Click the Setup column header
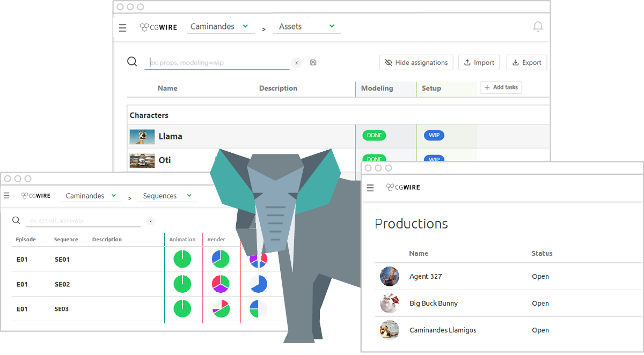This screenshot has width=644, height=355. point(431,88)
